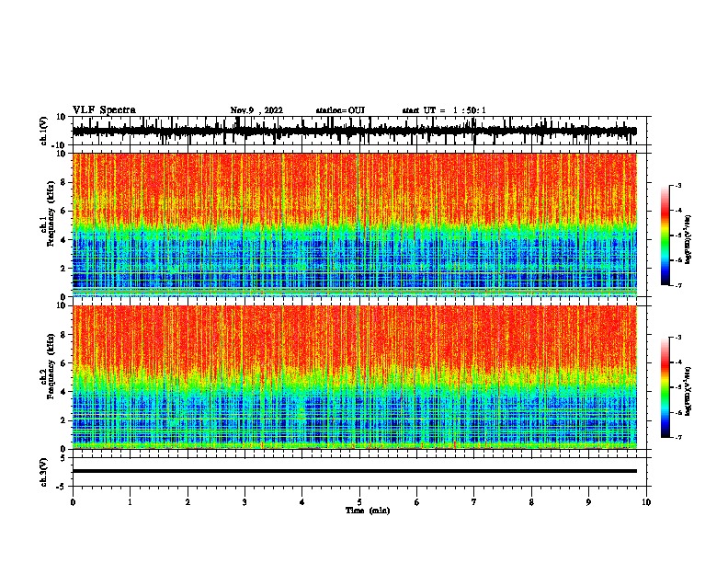Click the "-3" label on ch.1 color scale
This screenshot has height=563, width=728.
[677, 186]
